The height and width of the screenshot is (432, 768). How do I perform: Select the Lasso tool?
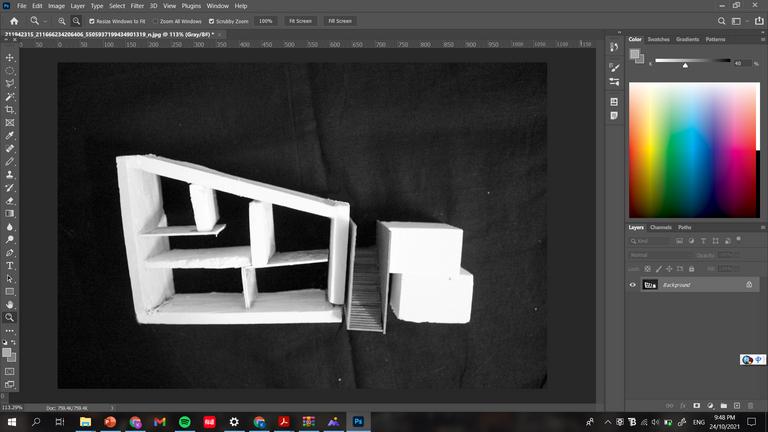(x=10, y=84)
